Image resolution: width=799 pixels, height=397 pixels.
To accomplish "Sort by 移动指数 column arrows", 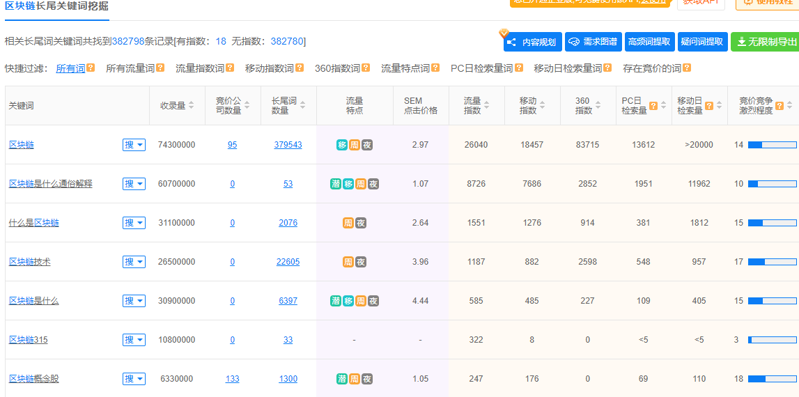I will click(542, 105).
